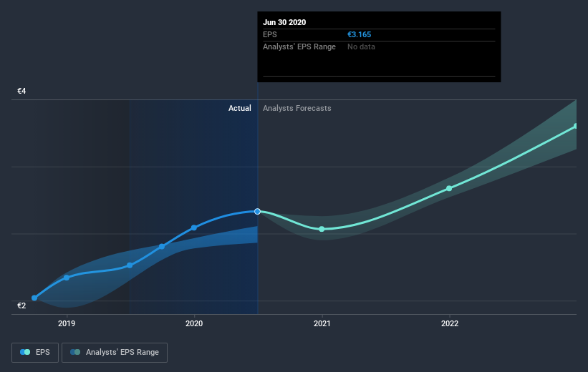Screen dimensions: 588x372
Task: Click the Analysts' EPS Range legend color icon
Action: coord(75,352)
